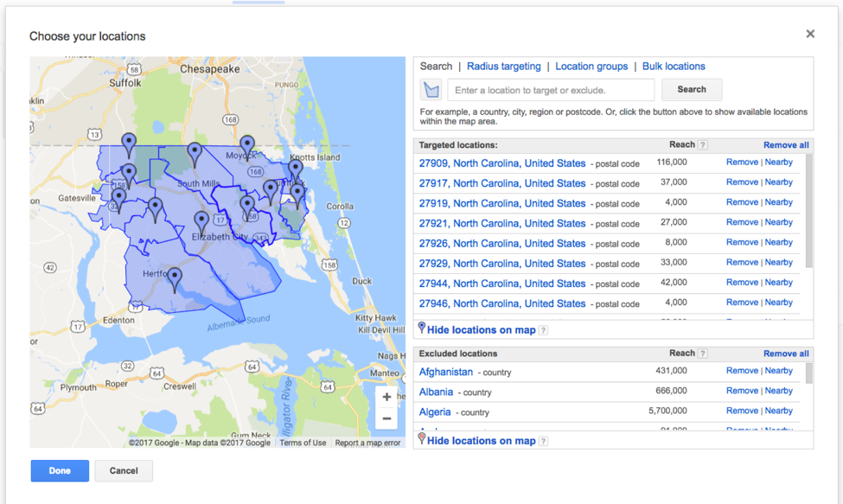Remove Afghanistan from excluded locations
This screenshot has width=843, height=504.
(742, 371)
